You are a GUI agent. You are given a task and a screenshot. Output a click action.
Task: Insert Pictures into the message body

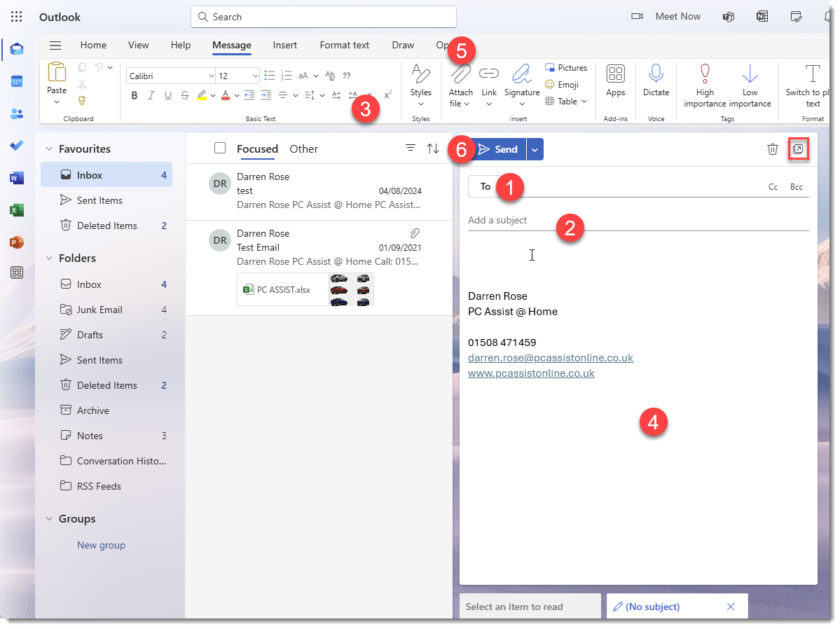566,67
